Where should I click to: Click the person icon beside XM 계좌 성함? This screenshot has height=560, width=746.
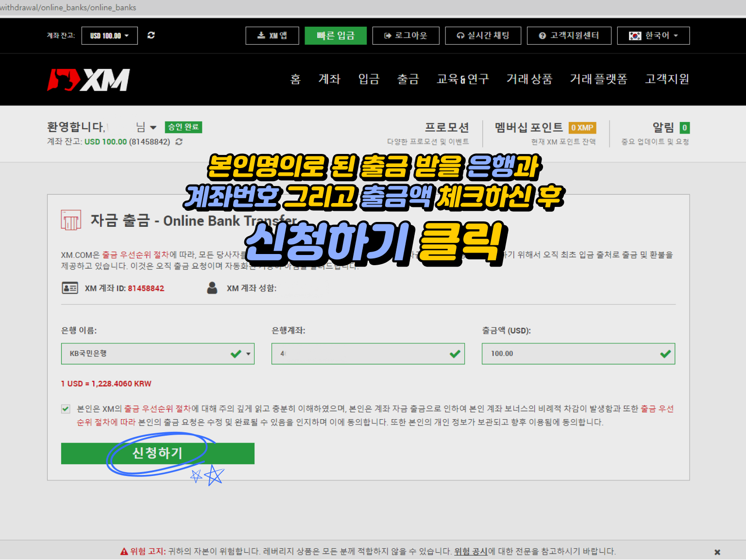pos(212,288)
